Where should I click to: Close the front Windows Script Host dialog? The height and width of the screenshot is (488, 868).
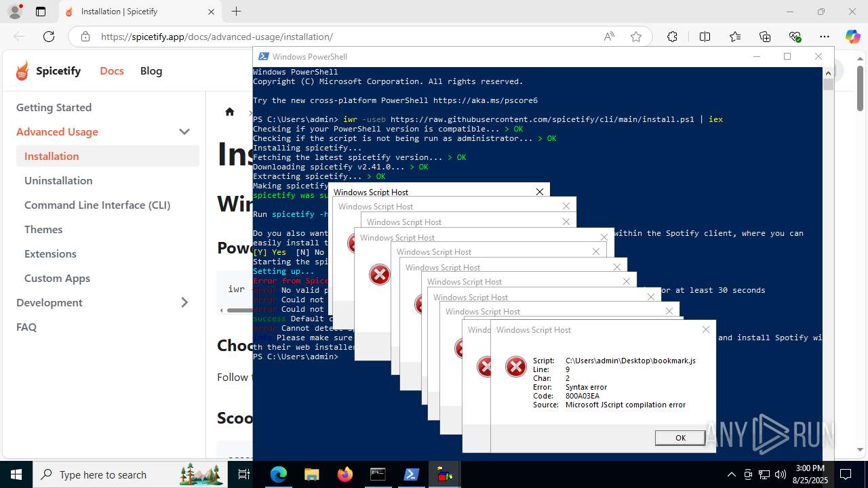[706, 329]
